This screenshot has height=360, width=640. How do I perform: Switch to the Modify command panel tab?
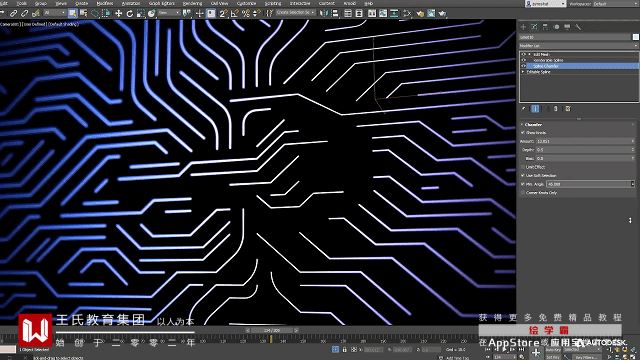coord(534,27)
